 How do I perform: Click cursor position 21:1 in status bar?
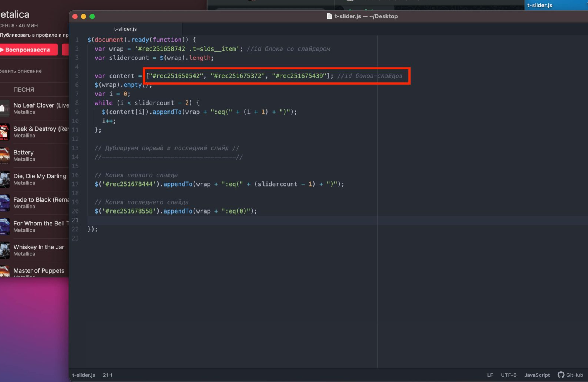[x=108, y=375]
